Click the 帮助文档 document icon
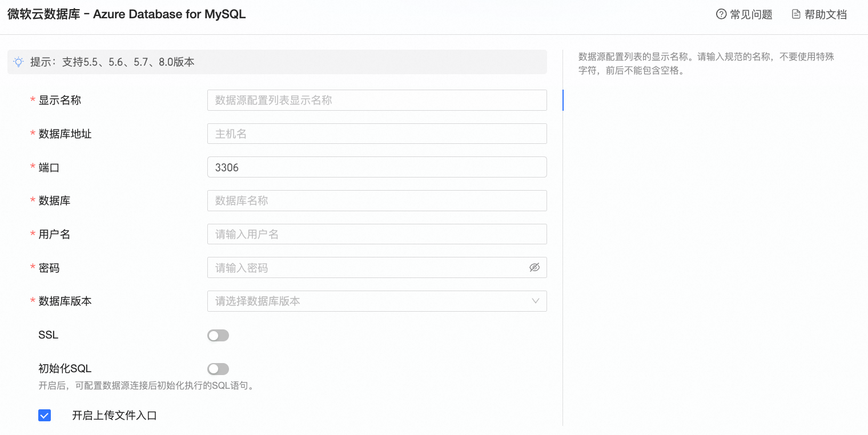The height and width of the screenshot is (435, 868). click(x=796, y=14)
